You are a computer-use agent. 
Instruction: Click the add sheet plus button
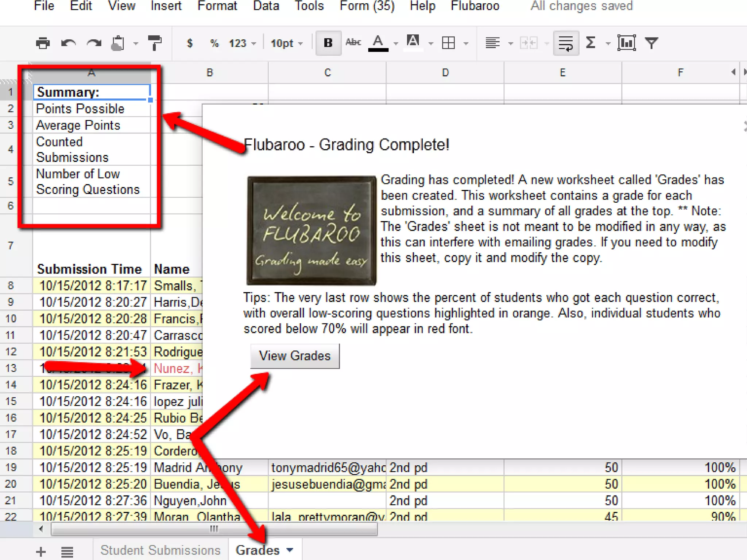[41, 551]
